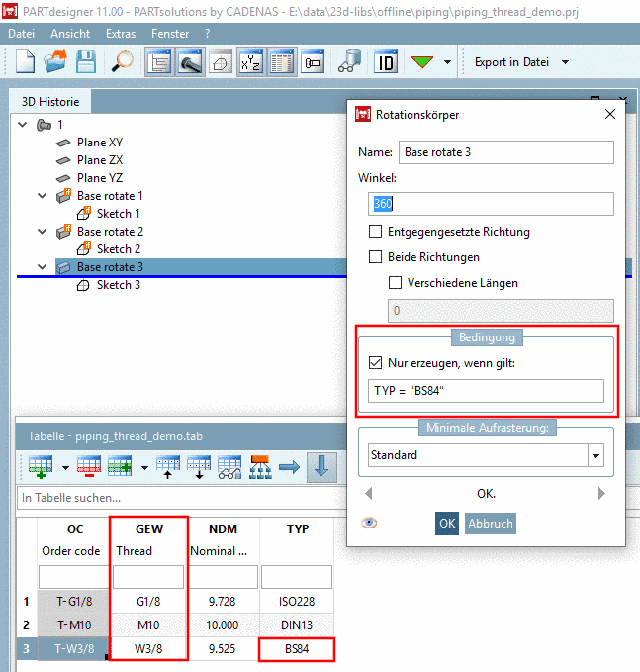Select Plane YZ in history tree
The image size is (640, 672).
(99, 178)
